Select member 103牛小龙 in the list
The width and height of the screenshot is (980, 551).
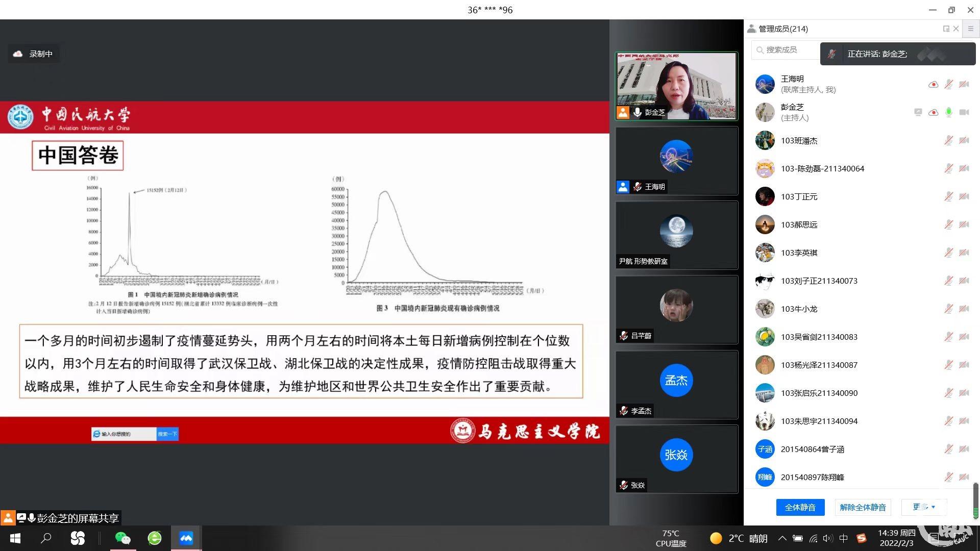799,309
